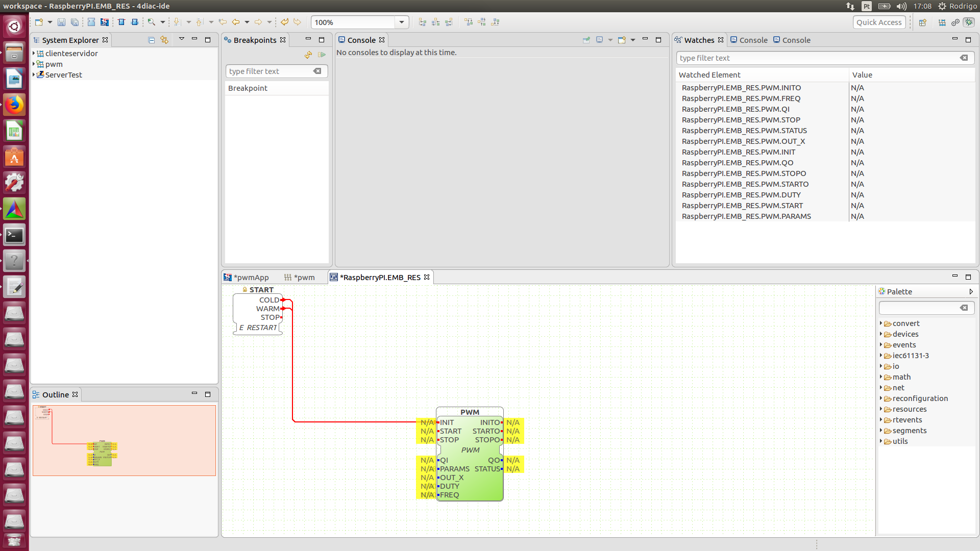Open Firefox from the Ubuntu dock
The width and height of the screenshot is (980, 551).
click(14, 105)
